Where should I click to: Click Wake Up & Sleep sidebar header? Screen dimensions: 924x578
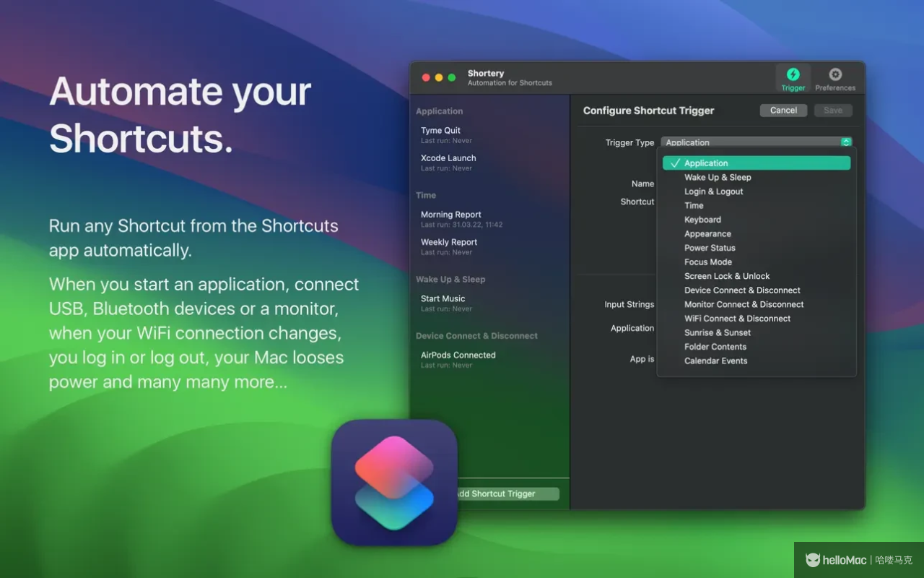(x=450, y=280)
